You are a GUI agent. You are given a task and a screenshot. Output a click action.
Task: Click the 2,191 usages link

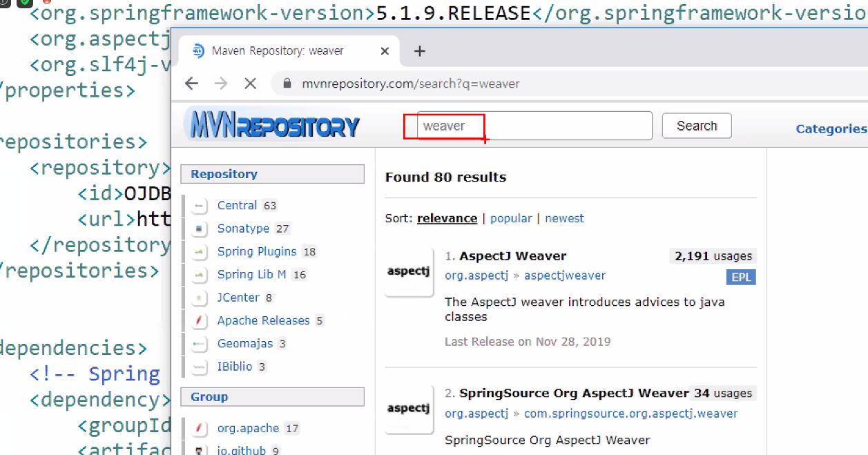point(713,256)
